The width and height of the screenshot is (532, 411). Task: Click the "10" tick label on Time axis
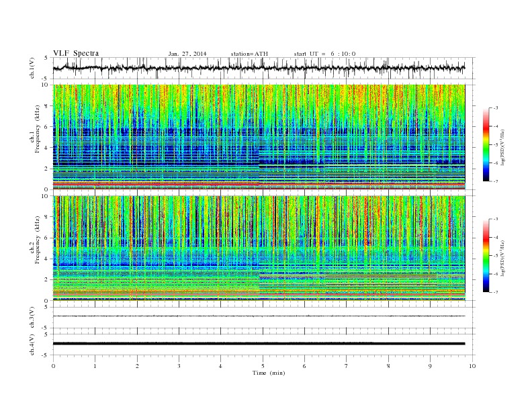(472, 366)
